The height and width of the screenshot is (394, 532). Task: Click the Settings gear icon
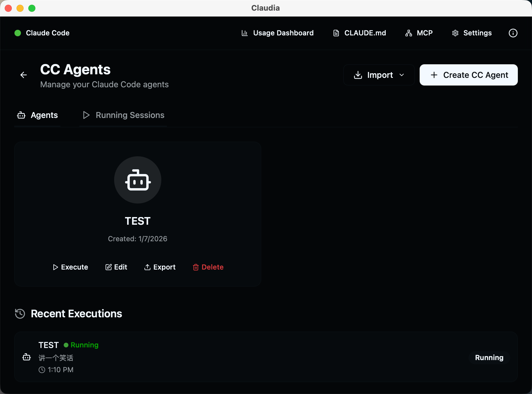455,33
